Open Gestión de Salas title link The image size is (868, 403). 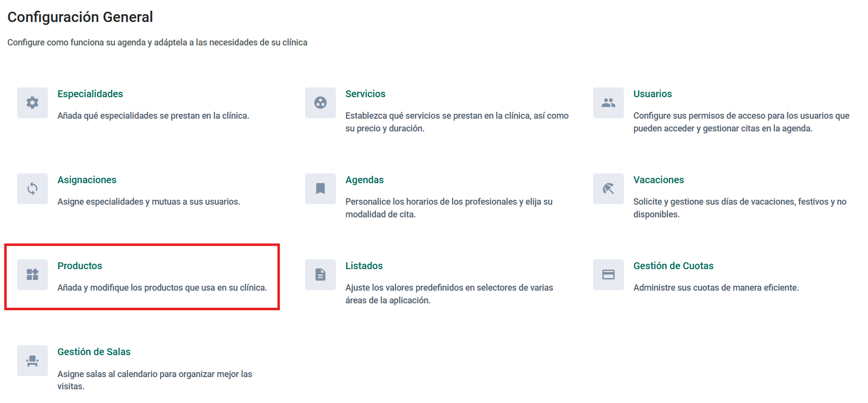point(94,352)
